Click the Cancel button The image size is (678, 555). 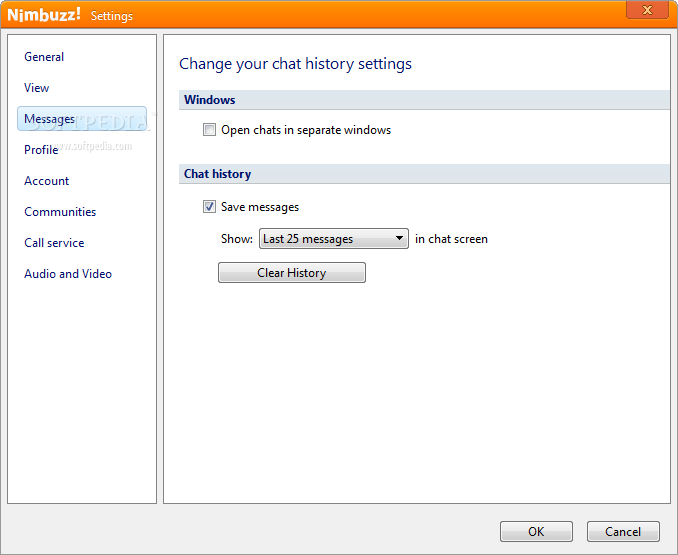point(623,531)
